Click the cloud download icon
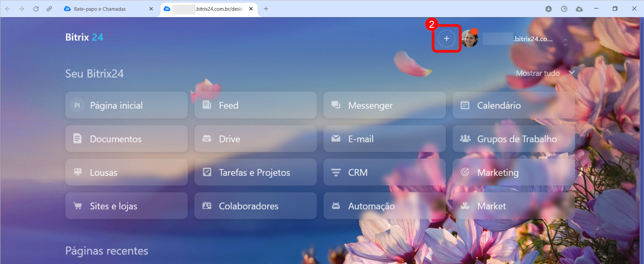Image resolution: width=644 pixels, height=264 pixels. click(x=579, y=9)
